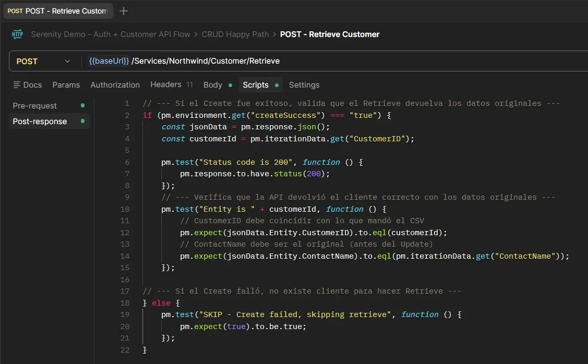The width and height of the screenshot is (588, 364).
Task: Select Pre-request in the Scripts sidebar
Action: point(34,105)
